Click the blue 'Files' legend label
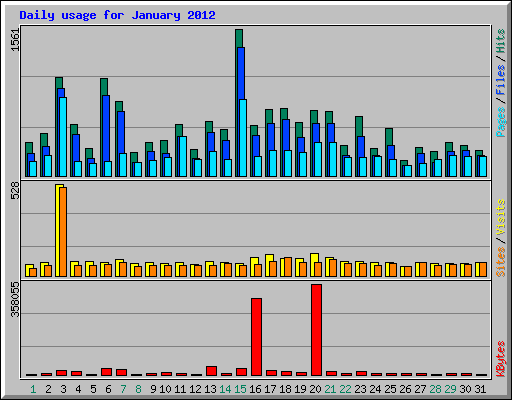 point(500,80)
